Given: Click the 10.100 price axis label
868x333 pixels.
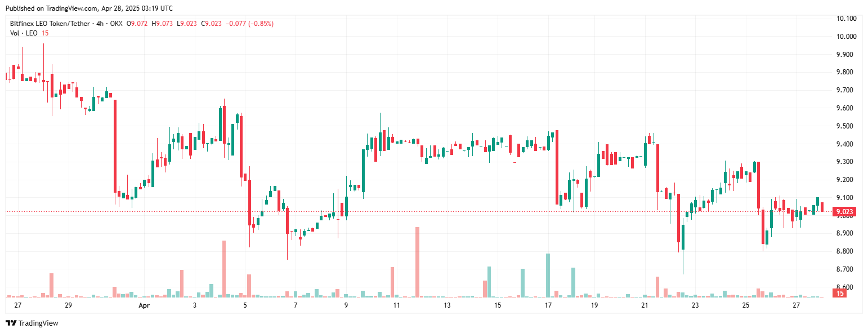Looking at the screenshot, I should [x=847, y=19].
